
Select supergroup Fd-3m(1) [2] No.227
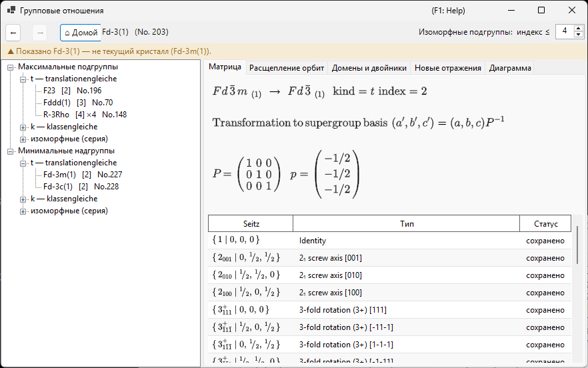[x=83, y=175]
